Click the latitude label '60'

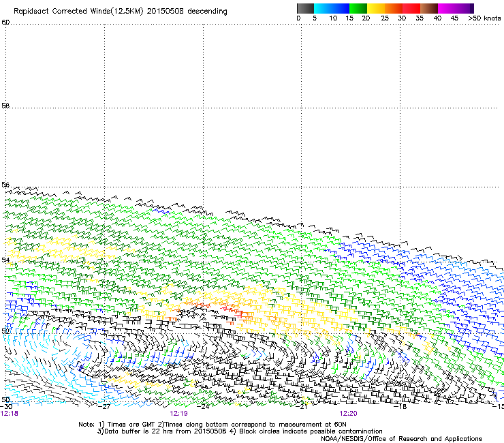5,22
